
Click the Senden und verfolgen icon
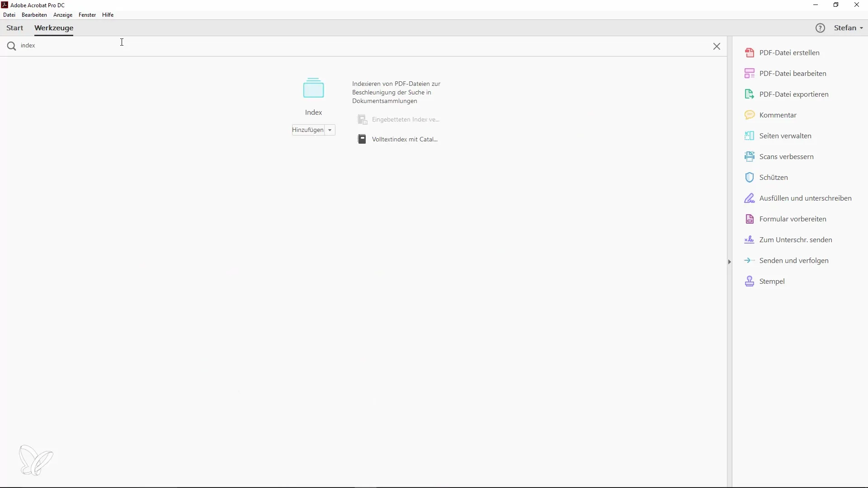point(750,260)
